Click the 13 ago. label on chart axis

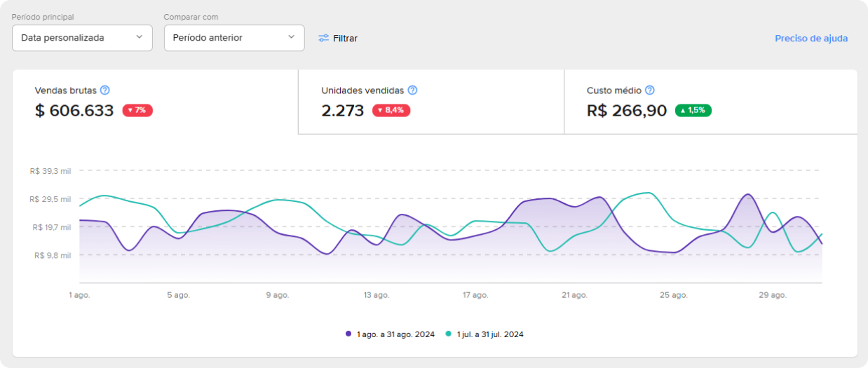(377, 295)
